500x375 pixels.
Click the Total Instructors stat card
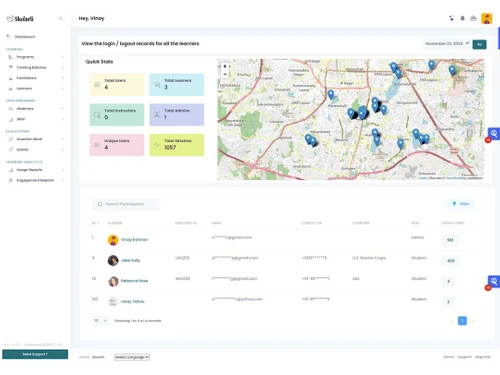click(x=117, y=115)
